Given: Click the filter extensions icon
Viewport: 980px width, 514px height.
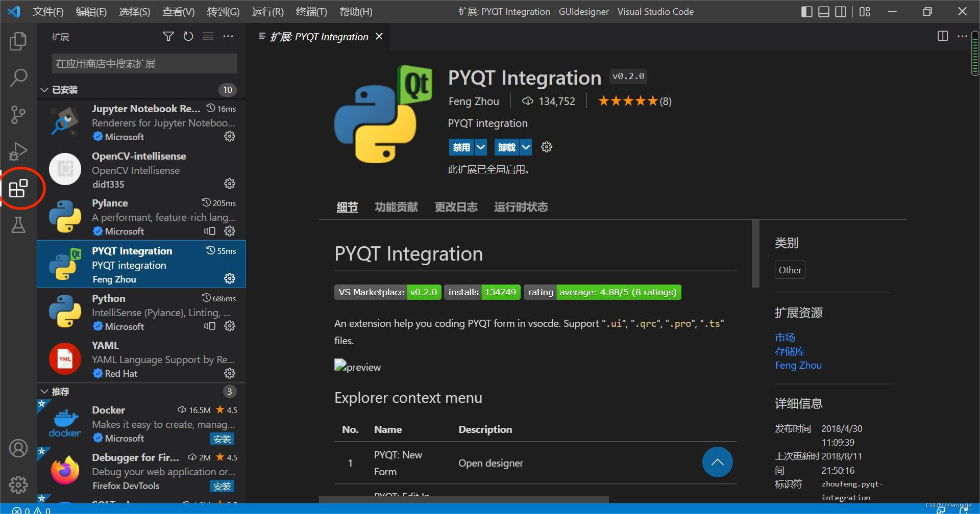Looking at the screenshot, I should 168,36.
